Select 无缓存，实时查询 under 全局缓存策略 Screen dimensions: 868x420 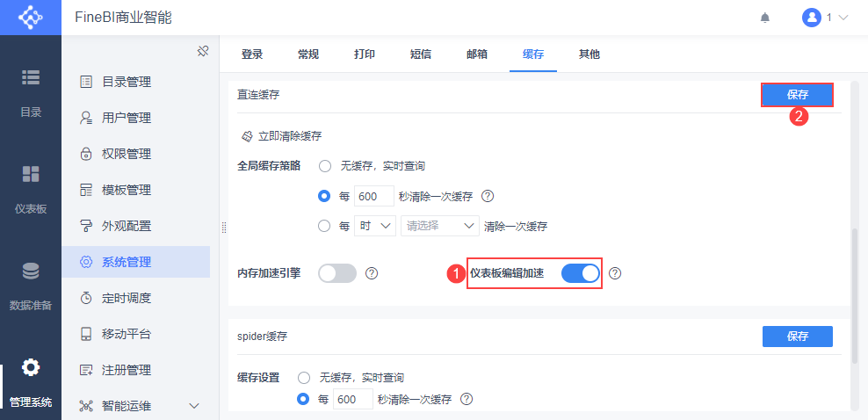click(325, 165)
